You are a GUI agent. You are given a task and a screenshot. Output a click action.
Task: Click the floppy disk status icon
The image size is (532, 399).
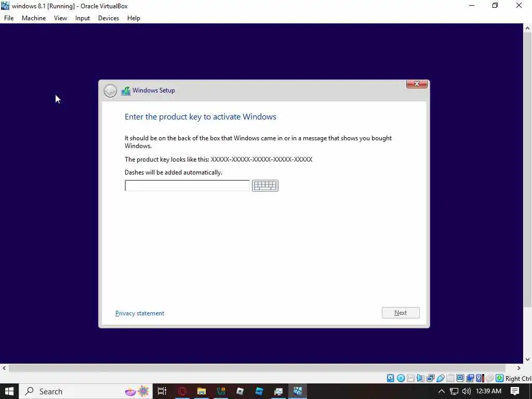pos(410,378)
